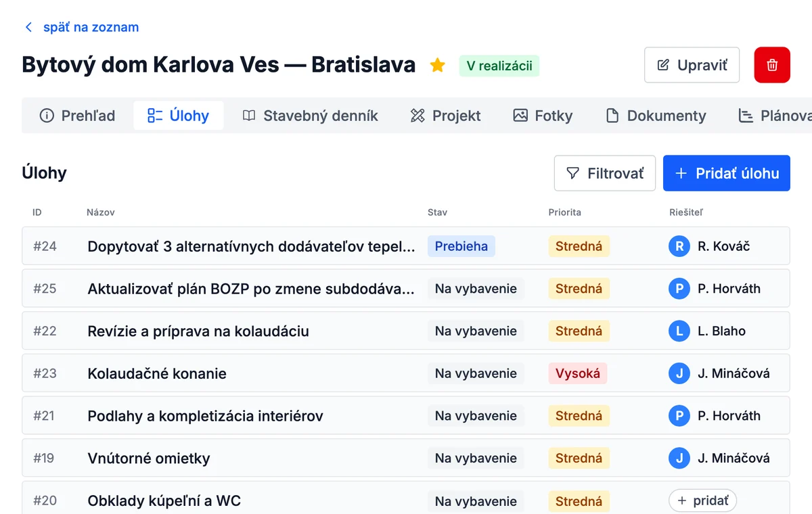The image size is (812, 514).
Task: Sort by Názov column header
Action: 101,212
